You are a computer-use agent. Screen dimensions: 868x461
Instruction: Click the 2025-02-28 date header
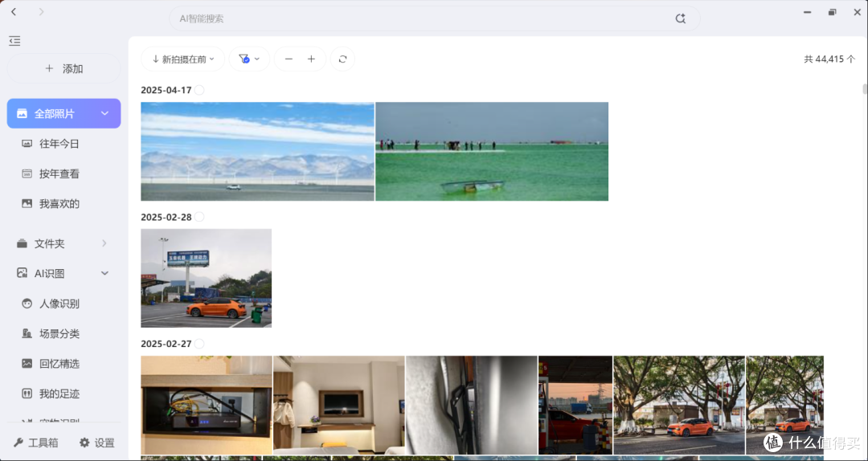[x=166, y=217]
